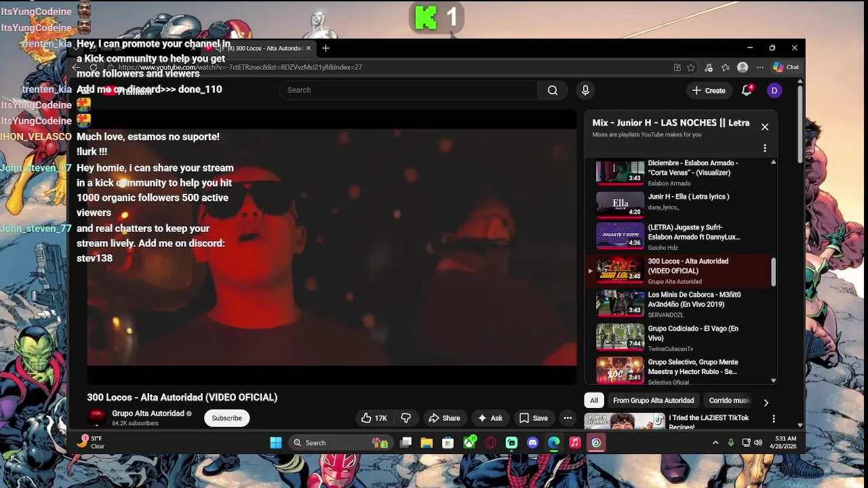
Task: Click the Windows taskbar Search box
Action: [339, 443]
